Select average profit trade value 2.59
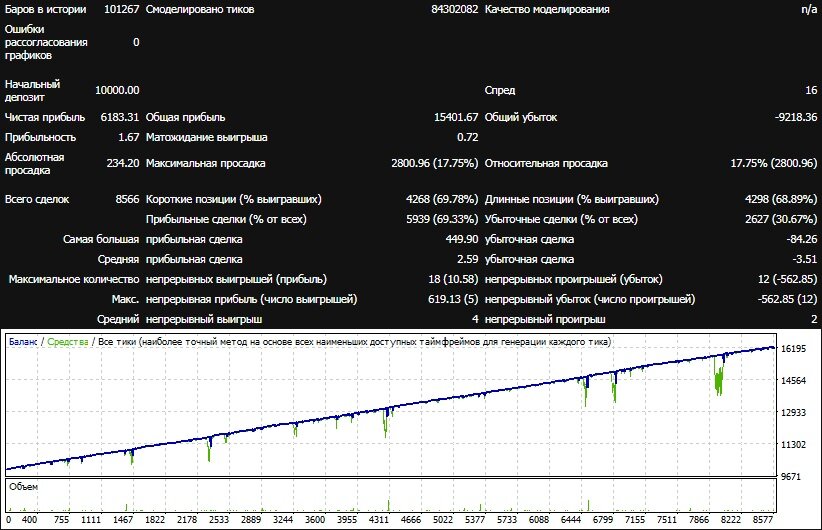 (468, 259)
